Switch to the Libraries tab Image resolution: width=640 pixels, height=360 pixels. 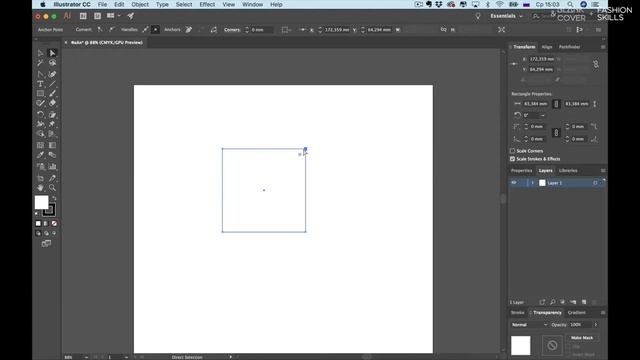click(568, 171)
